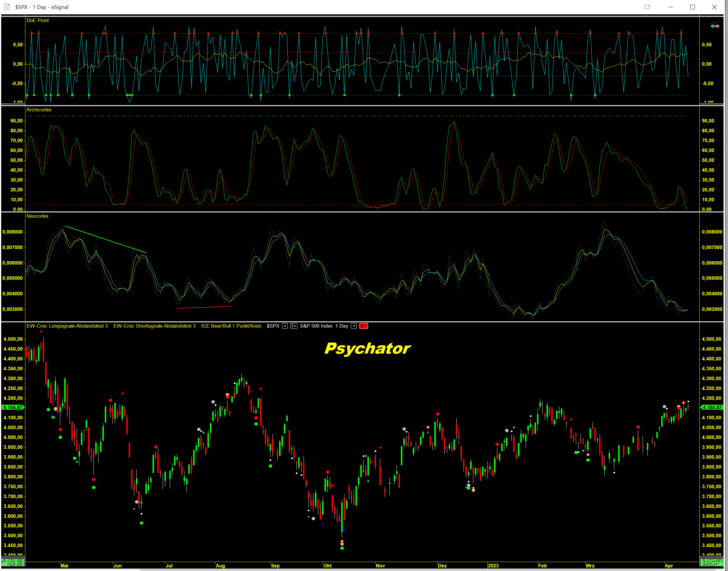Viewport: 728px width, 571px height.
Task: Open the 'I' symbol-link dropdown
Action: [x=294, y=326]
